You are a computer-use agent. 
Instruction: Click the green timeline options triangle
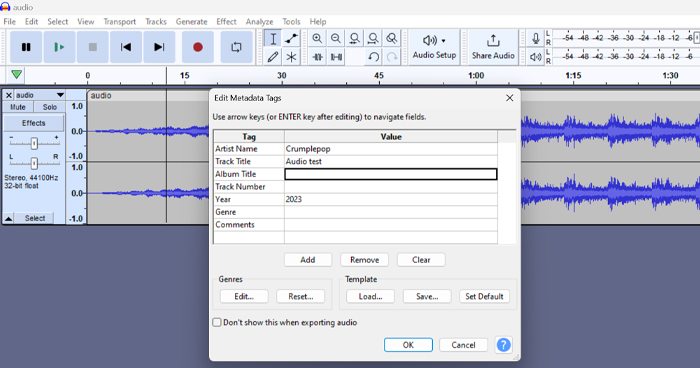click(17, 75)
